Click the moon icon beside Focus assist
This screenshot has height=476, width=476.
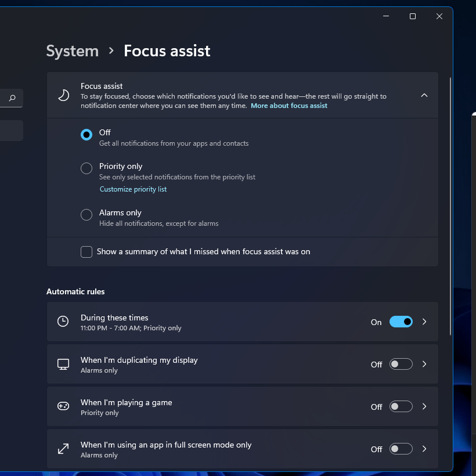tap(63, 95)
